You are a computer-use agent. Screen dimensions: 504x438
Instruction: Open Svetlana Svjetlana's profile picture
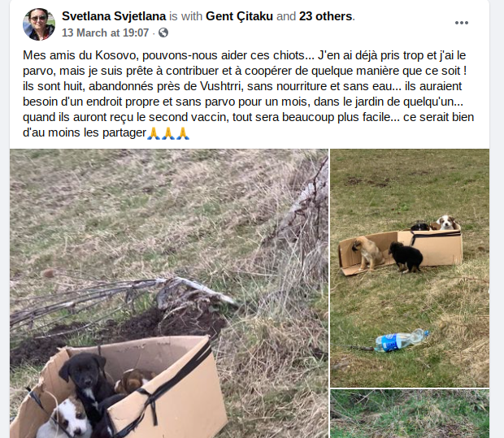pos(39,24)
